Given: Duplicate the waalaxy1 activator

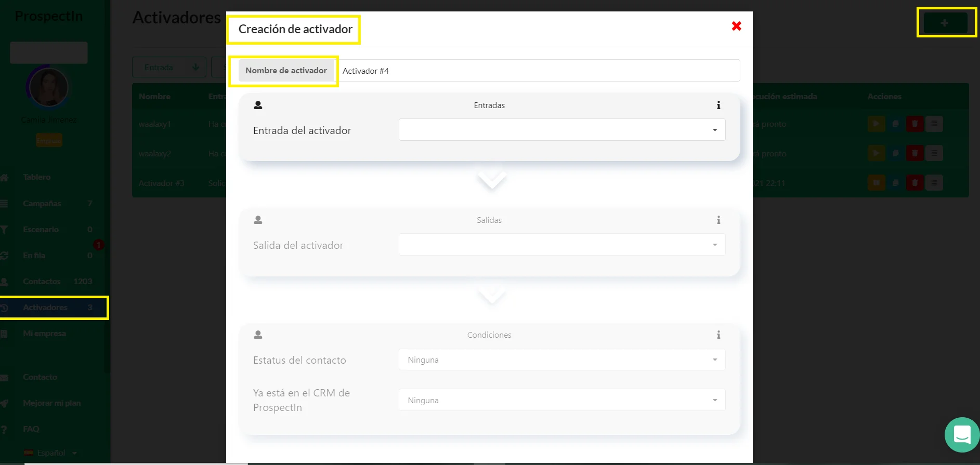Looking at the screenshot, I should click(x=895, y=124).
